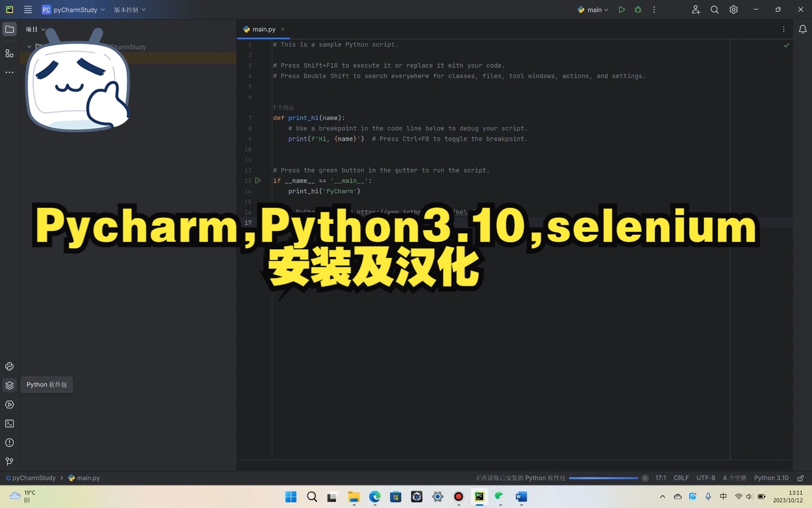
Task: Close the main.py tab
Action: tap(282, 29)
